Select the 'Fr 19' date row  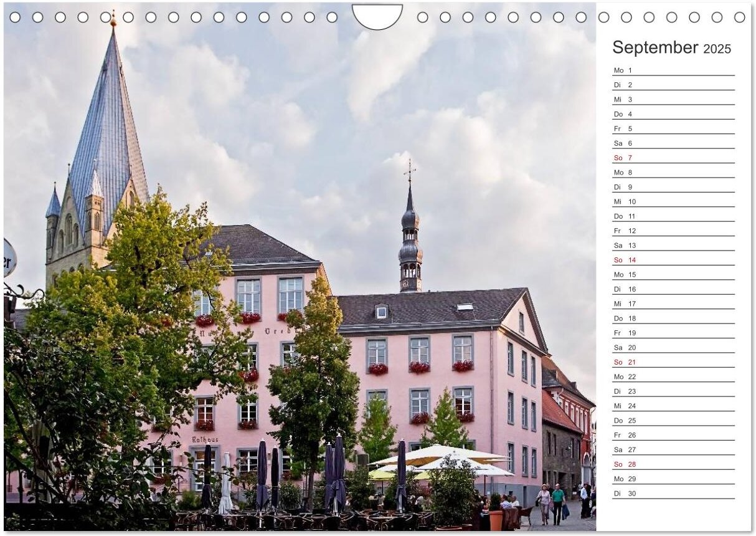[673, 333]
